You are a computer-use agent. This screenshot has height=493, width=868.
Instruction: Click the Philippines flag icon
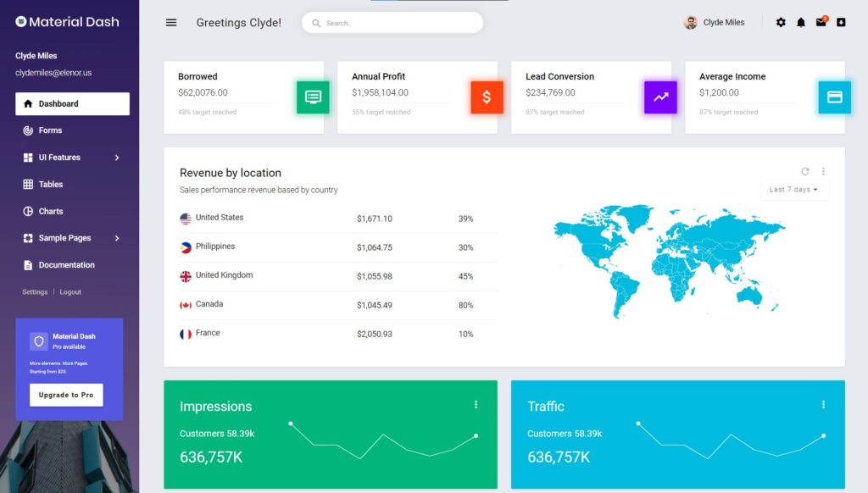pyautogui.click(x=186, y=247)
